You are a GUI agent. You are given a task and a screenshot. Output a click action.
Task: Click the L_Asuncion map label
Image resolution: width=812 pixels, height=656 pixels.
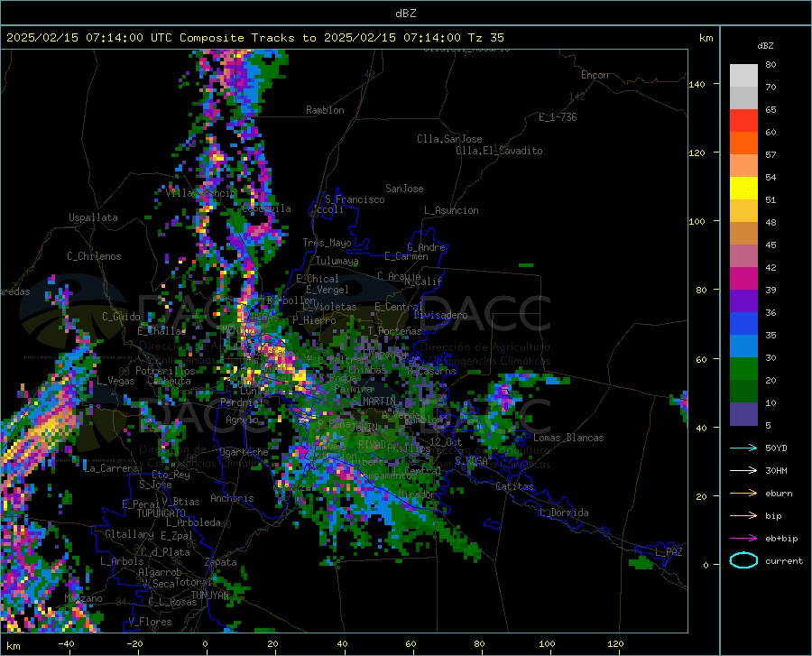click(x=451, y=210)
